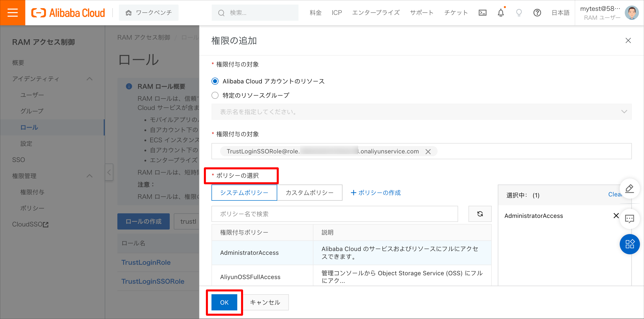
Task: Switch to the カスタムポリシー tab
Action: click(x=310, y=193)
